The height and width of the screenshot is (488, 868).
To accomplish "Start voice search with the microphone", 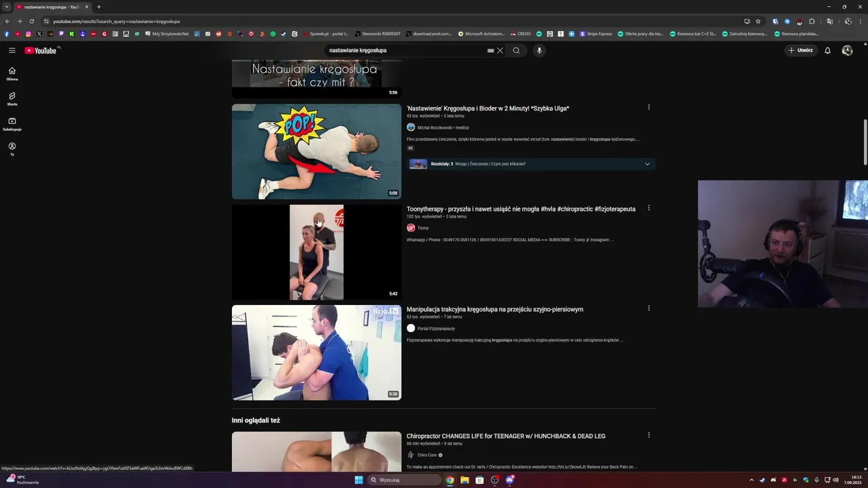I will coord(539,50).
